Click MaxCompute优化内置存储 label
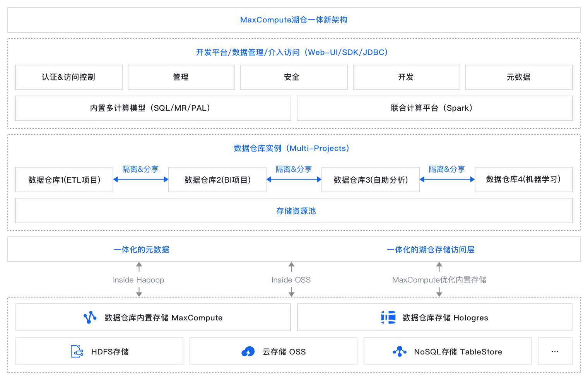The height and width of the screenshot is (380, 588). 439,280
